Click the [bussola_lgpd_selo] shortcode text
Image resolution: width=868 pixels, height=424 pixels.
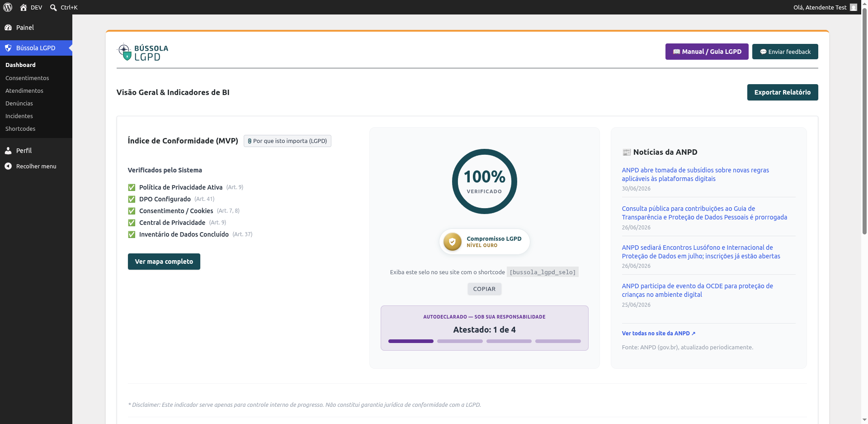click(x=542, y=272)
